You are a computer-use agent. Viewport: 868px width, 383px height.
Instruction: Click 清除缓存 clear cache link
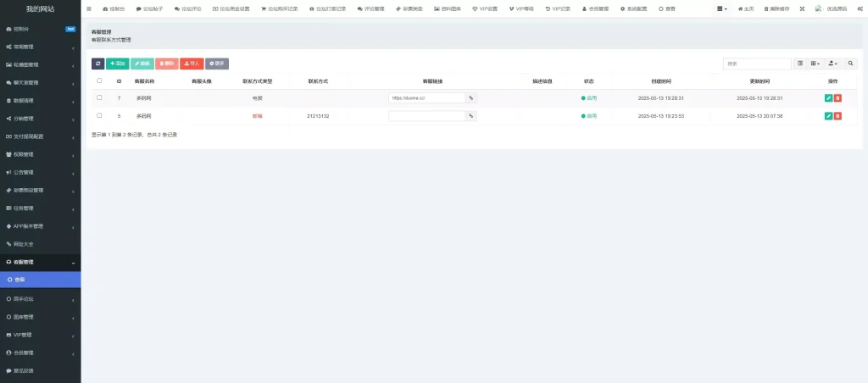(776, 8)
